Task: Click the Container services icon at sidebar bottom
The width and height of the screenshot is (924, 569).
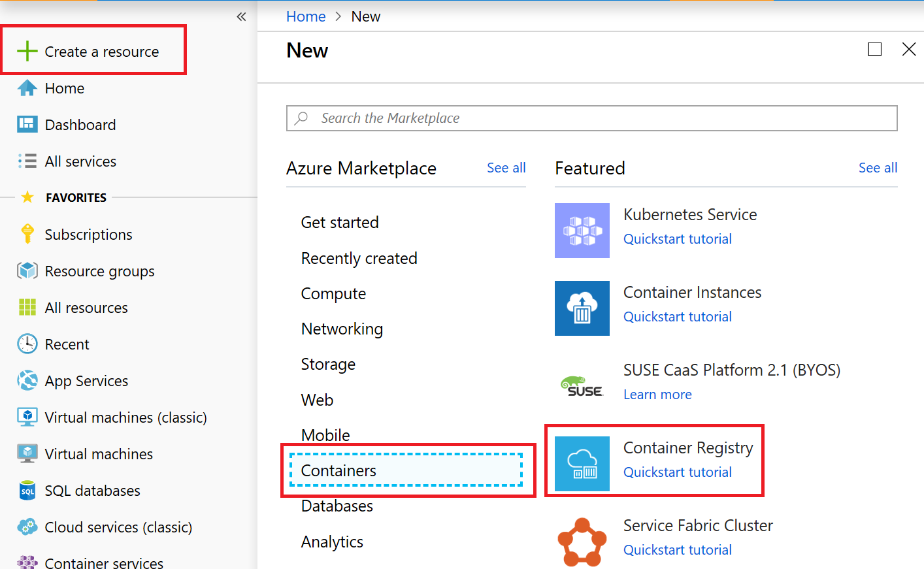Action: [27, 562]
